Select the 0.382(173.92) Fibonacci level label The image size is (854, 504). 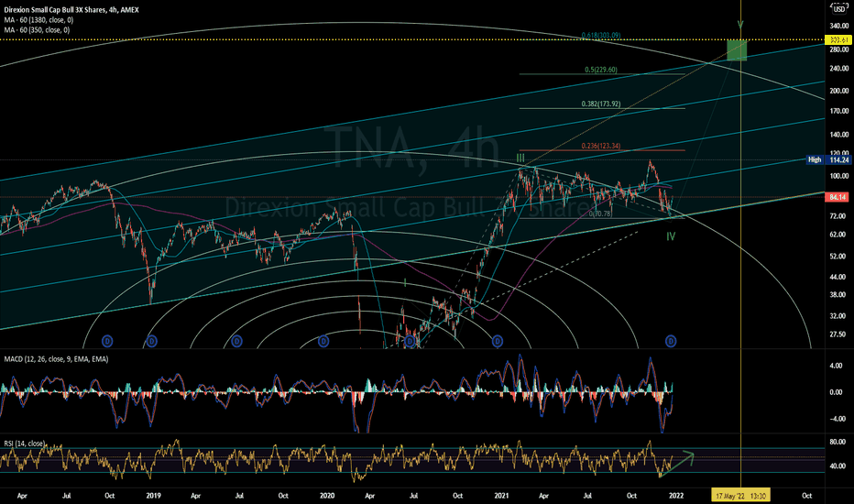[x=601, y=104]
